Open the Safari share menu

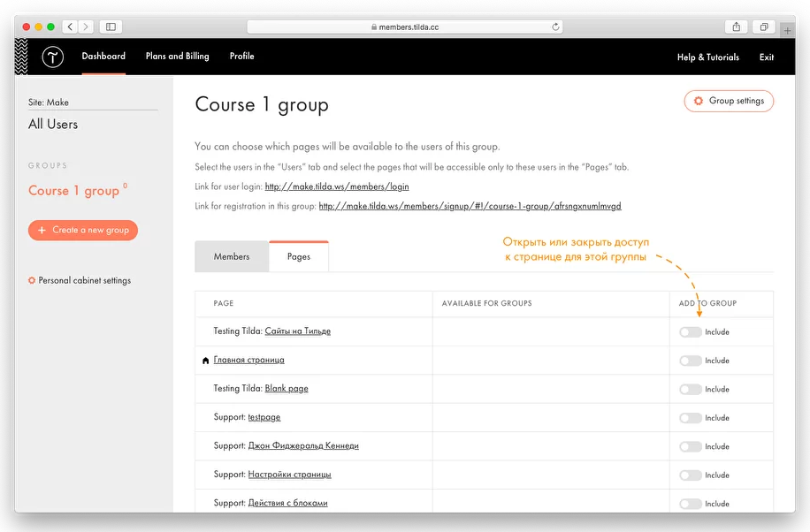click(x=736, y=27)
